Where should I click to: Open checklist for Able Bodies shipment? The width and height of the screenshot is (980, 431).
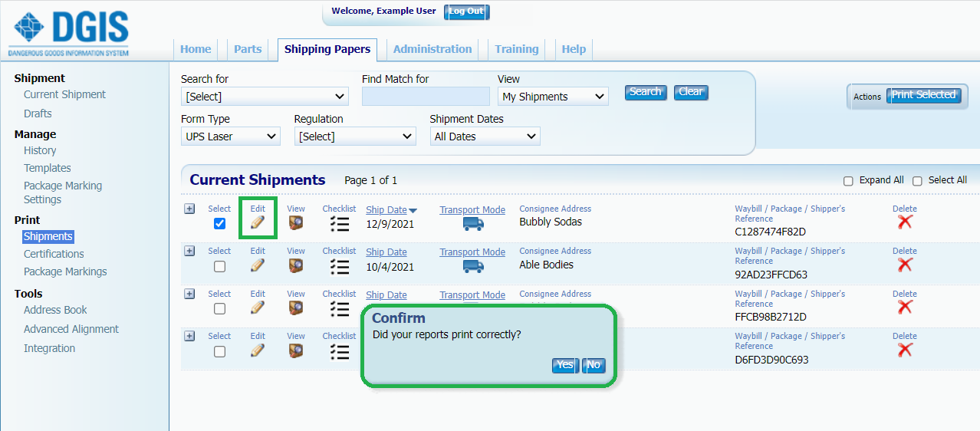[340, 266]
